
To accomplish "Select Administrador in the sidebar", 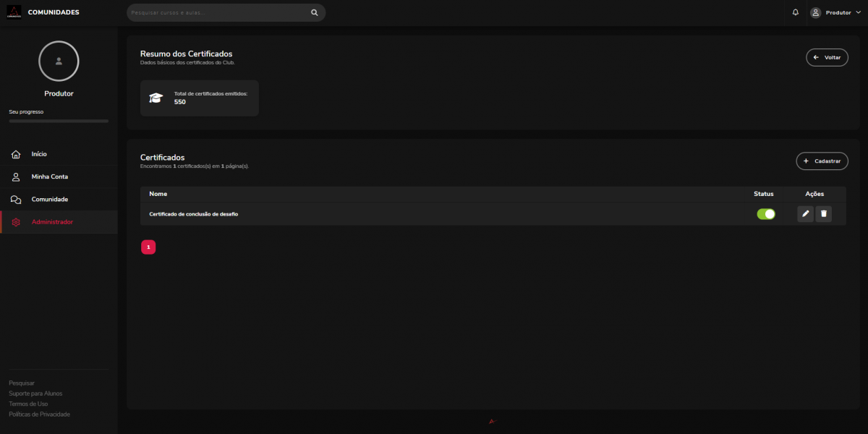I will coord(52,222).
